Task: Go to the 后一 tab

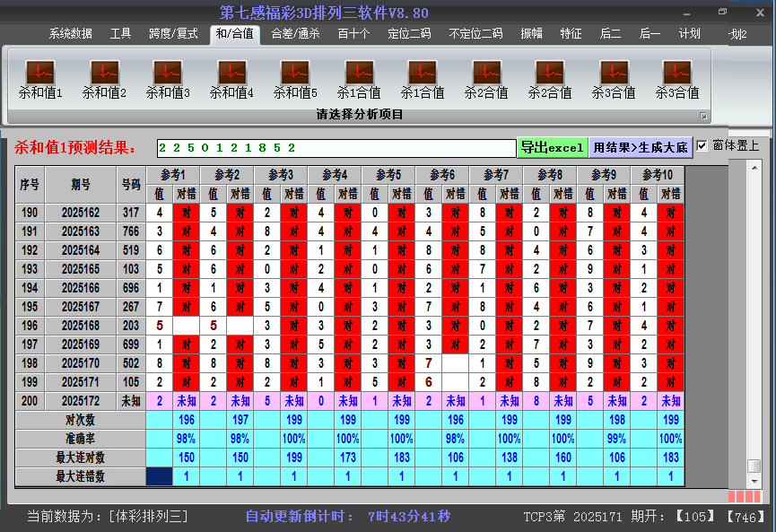Action: pos(650,34)
